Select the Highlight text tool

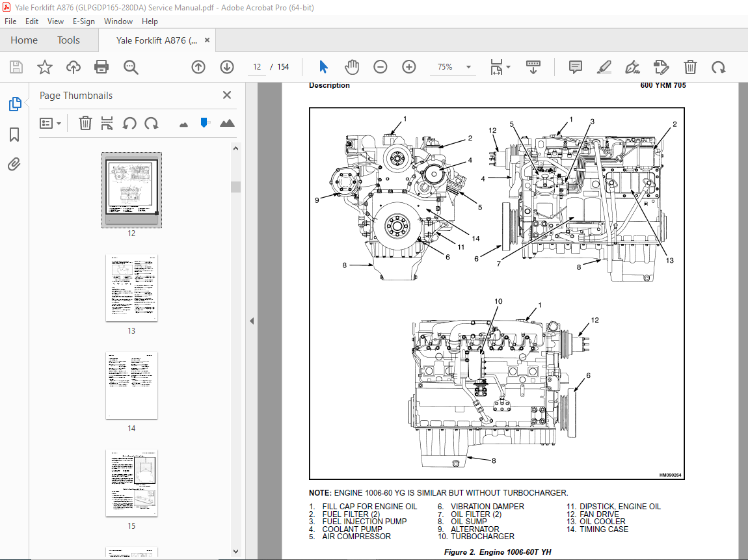pyautogui.click(x=604, y=67)
